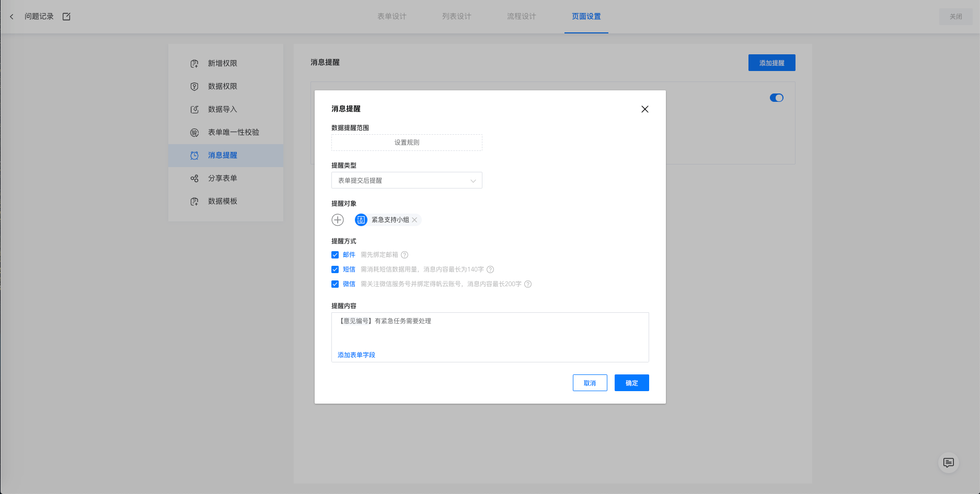Click the 消息提醒 alarm clock icon
This screenshot has height=494, width=980.
[194, 156]
